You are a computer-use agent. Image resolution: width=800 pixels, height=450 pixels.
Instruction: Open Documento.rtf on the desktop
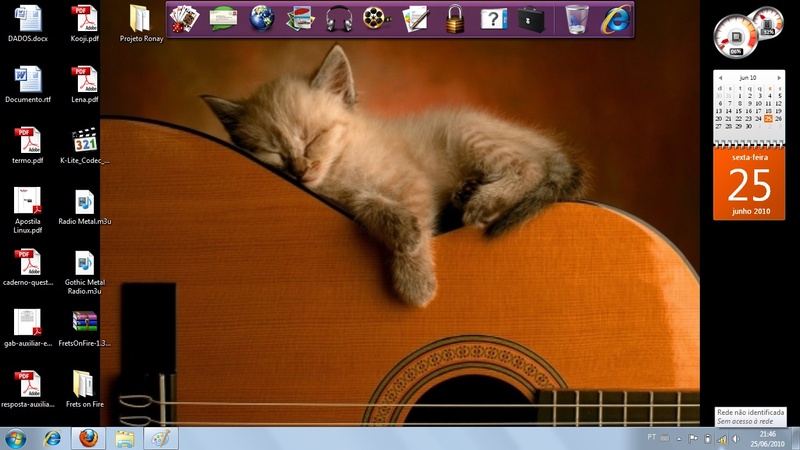[28, 85]
